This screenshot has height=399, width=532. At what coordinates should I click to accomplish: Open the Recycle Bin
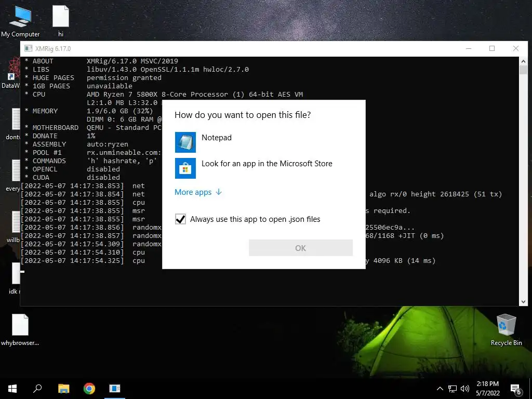pos(506,329)
